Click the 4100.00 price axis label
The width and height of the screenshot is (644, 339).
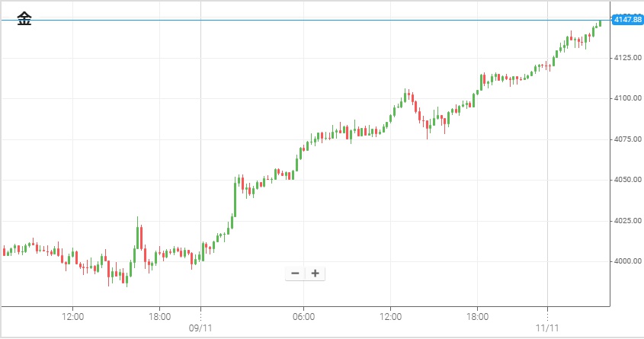[626, 98]
